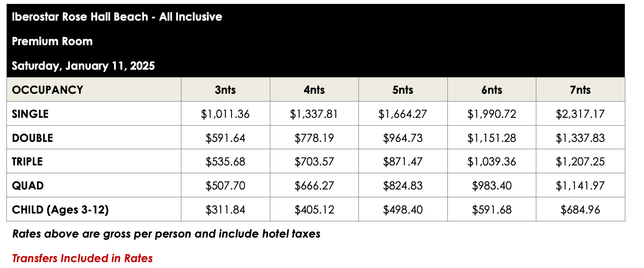Screen dimensions: 644x268
Task: Select the QUAD row label
Action: [28, 186]
